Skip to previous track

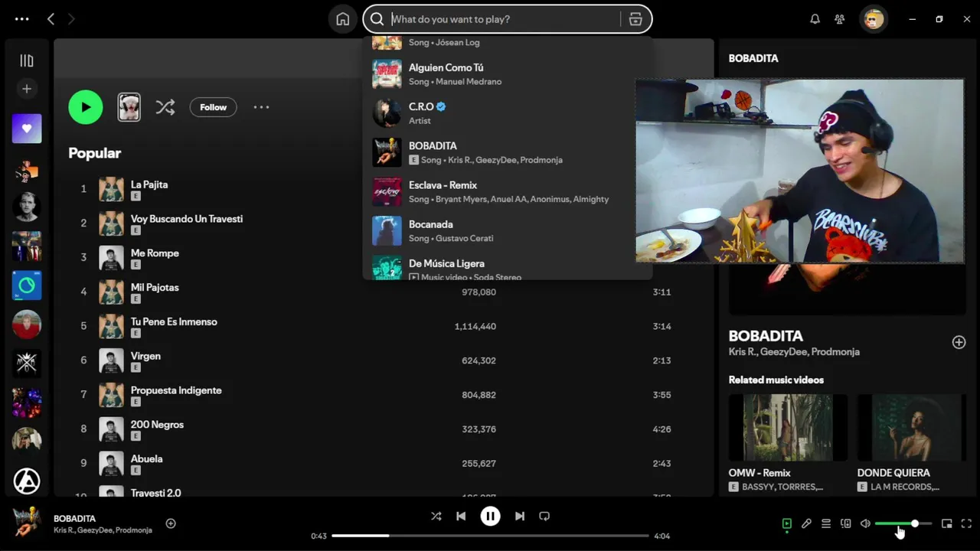pos(461,516)
